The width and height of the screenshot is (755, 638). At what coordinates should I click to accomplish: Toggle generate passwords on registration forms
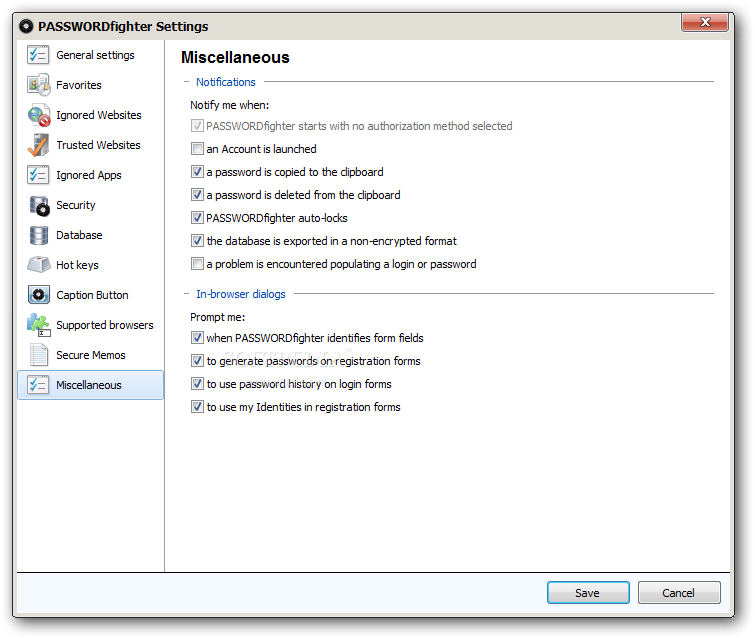197,361
